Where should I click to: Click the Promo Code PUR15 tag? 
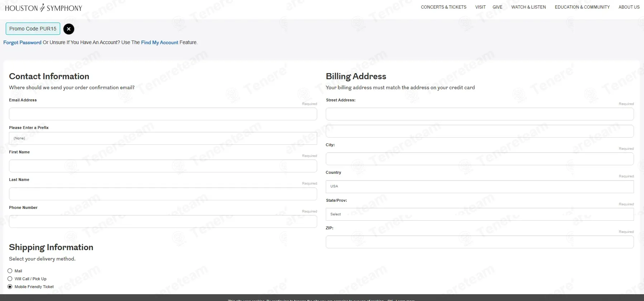(33, 29)
